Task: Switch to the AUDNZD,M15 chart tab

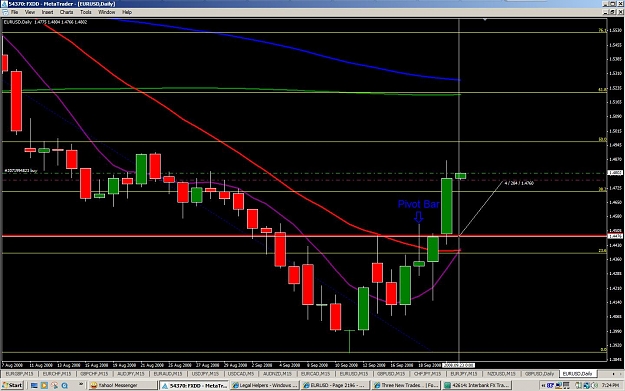Action: (x=277, y=374)
